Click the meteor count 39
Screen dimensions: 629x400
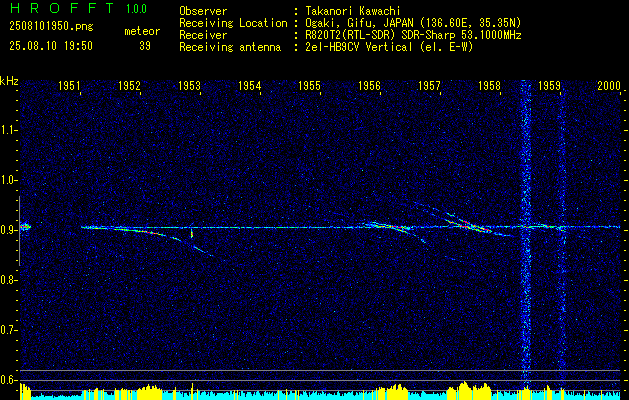(145, 46)
